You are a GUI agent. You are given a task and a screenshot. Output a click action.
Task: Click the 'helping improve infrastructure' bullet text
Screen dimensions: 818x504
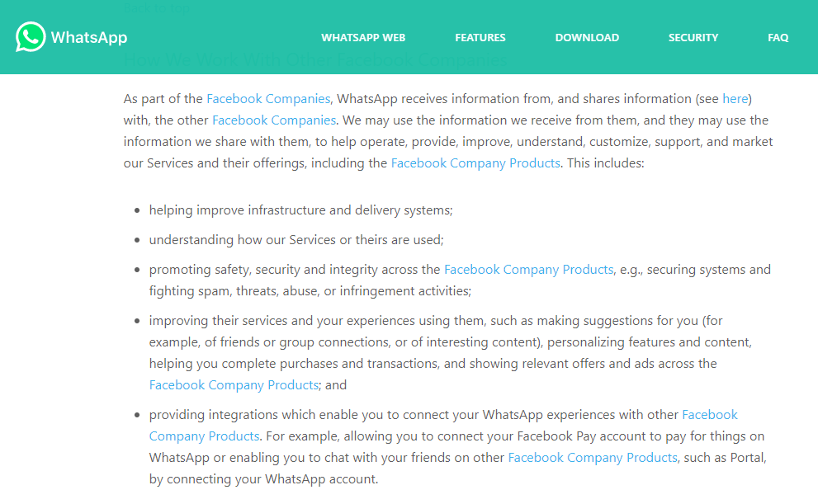(x=300, y=210)
